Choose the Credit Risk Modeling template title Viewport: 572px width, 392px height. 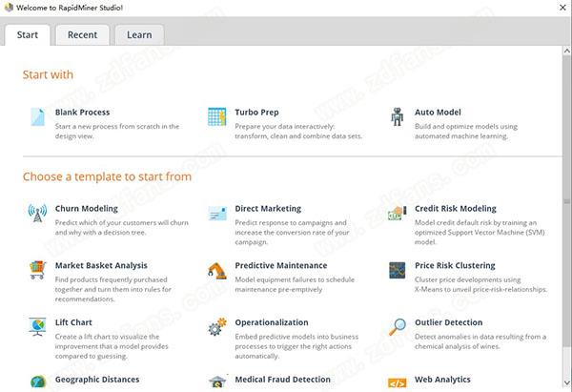point(456,209)
